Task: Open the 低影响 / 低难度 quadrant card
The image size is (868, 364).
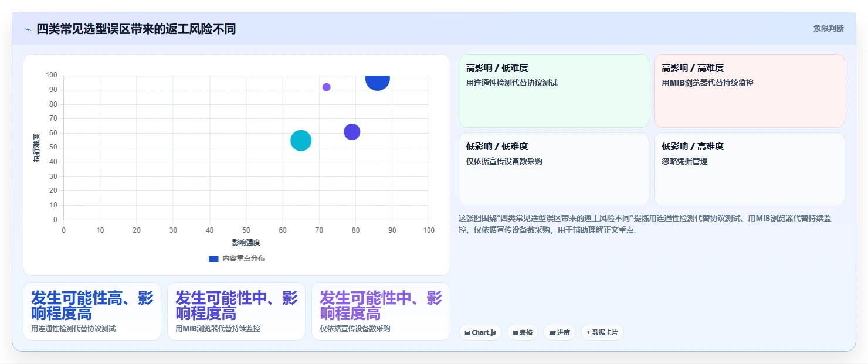Action: [554, 169]
